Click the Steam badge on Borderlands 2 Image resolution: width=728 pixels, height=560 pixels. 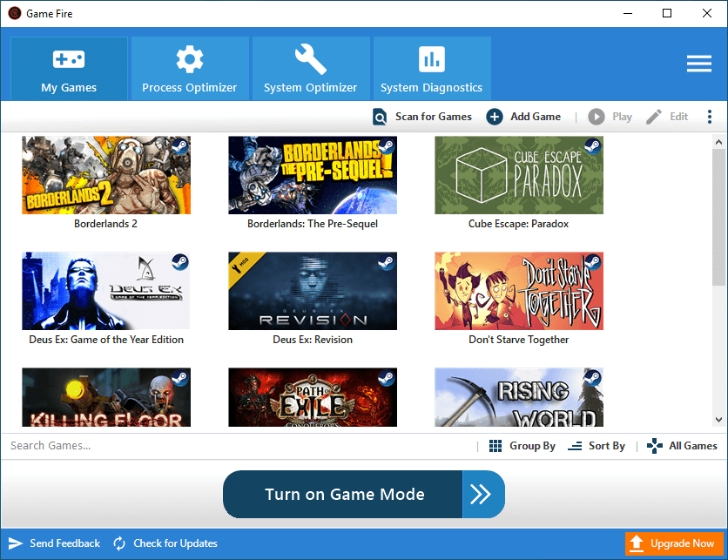point(180,146)
